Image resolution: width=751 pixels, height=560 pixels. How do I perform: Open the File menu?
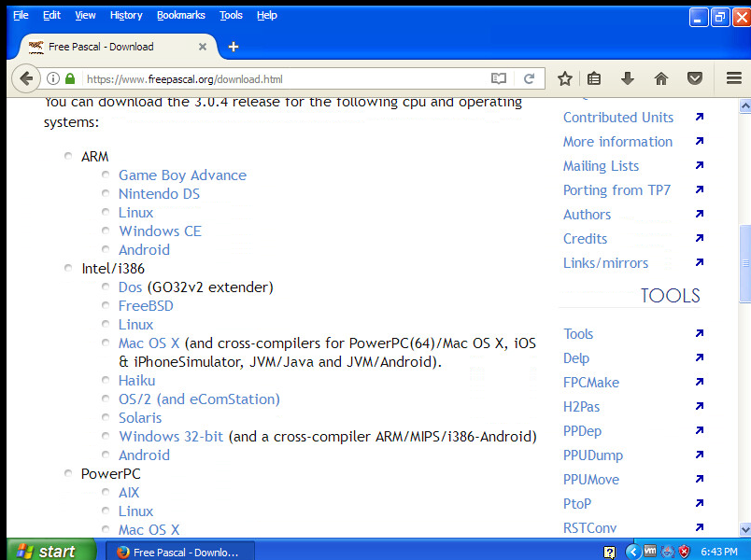(21, 15)
